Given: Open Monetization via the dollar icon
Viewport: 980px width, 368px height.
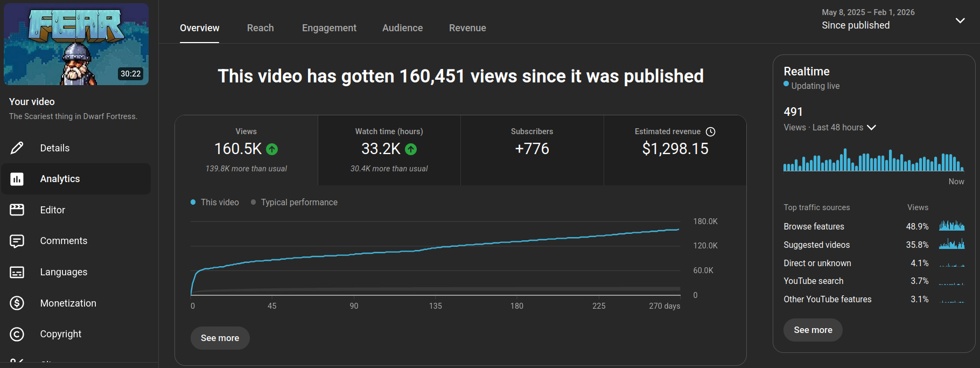Looking at the screenshot, I should [x=17, y=303].
